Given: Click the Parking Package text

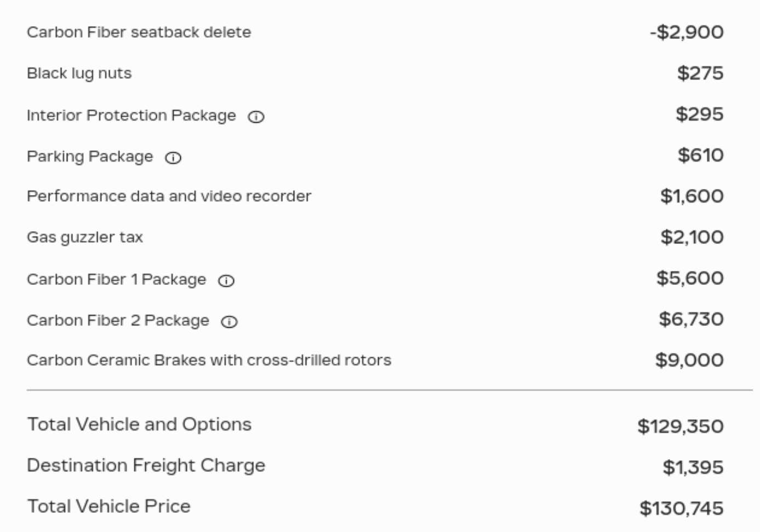Looking at the screenshot, I should click(x=90, y=157).
